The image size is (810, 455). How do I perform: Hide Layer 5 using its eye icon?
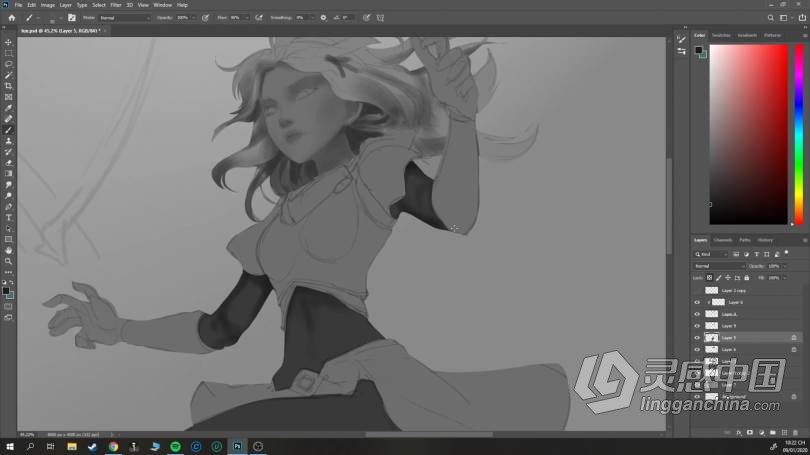(697, 338)
